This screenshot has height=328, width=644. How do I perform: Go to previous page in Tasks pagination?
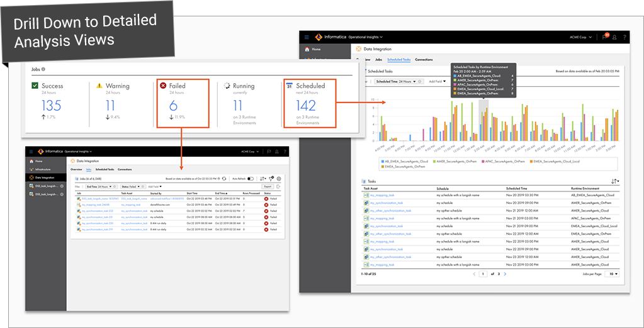tap(474, 274)
